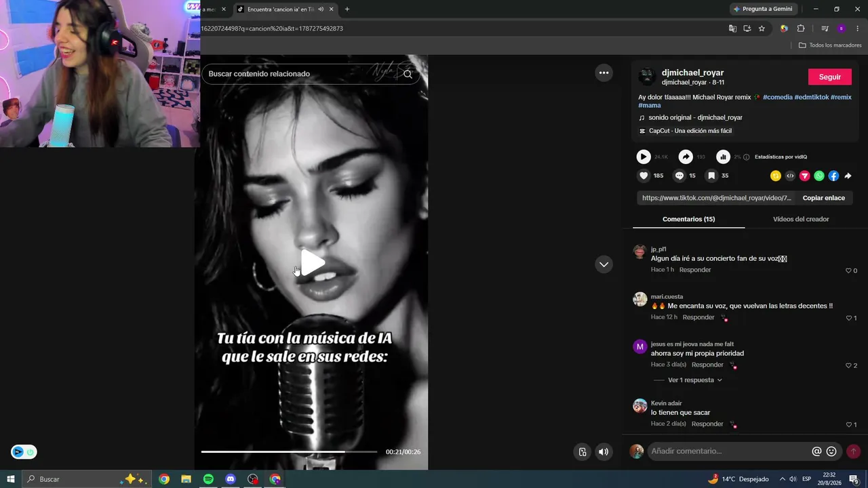Open Discord from the taskbar

231,479
